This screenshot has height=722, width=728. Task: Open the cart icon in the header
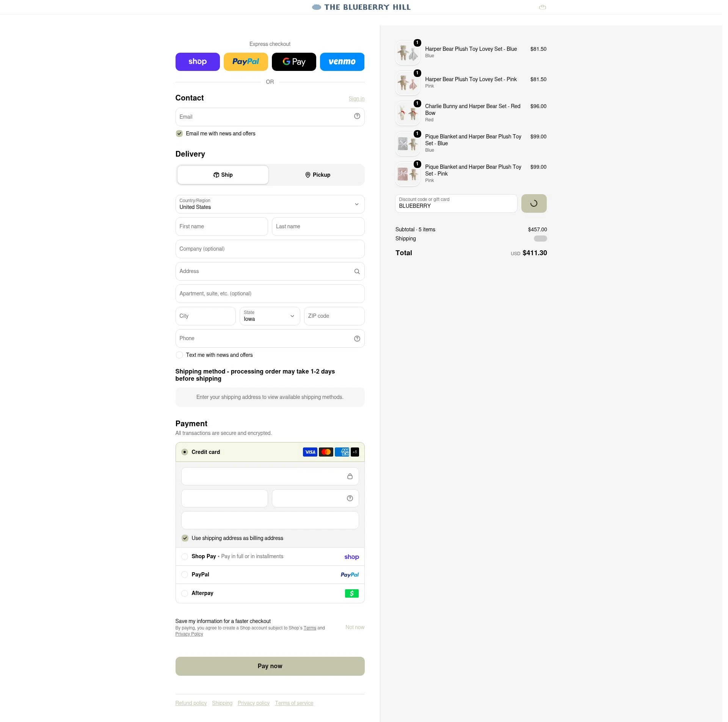543,7
